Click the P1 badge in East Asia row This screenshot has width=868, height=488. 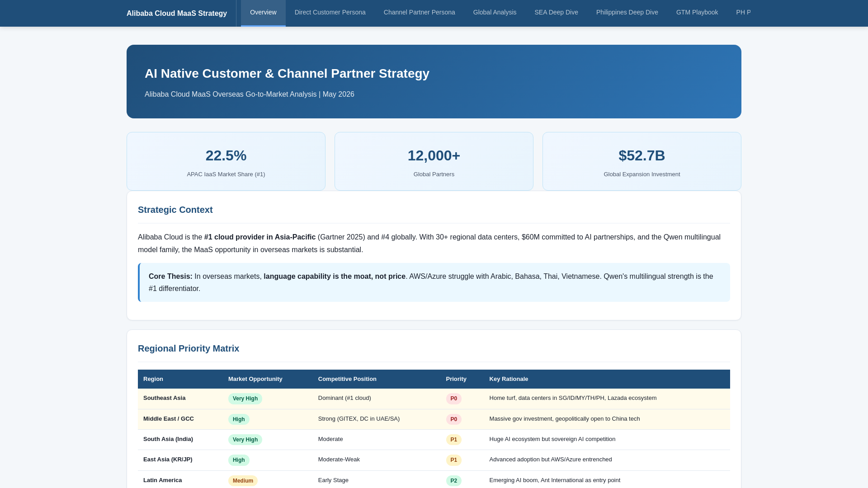(454, 460)
